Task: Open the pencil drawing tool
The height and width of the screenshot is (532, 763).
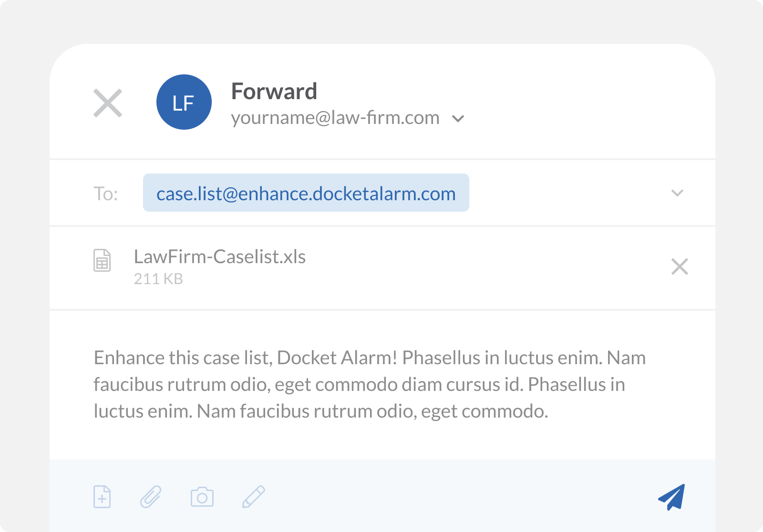Action: pos(254,497)
